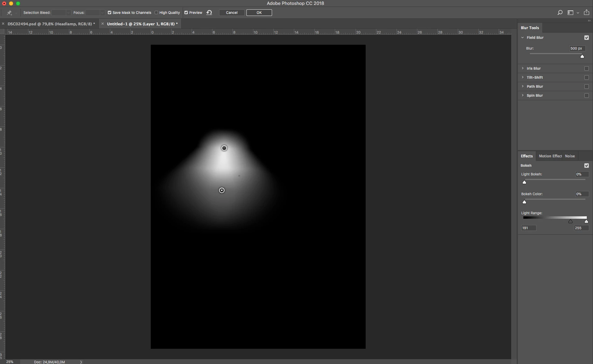
Task: Click the Bokeh Color percentage field
Action: (582, 194)
